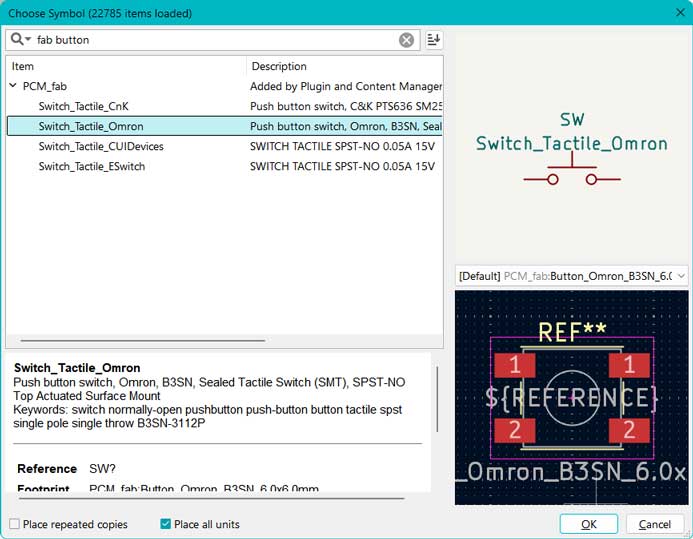Viewport: 693px width, 539px height.
Task: Enable Place repeated copies
Action: (x=69, y=524)
